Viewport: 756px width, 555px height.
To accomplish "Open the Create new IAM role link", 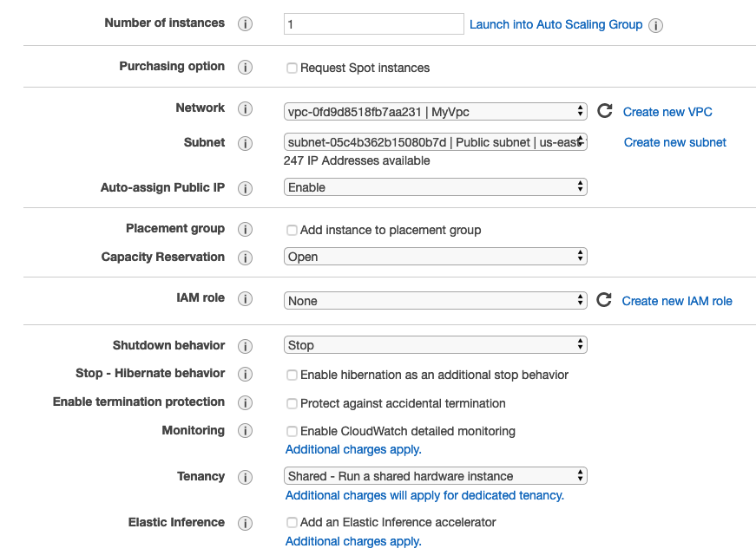I will [677, 301].
